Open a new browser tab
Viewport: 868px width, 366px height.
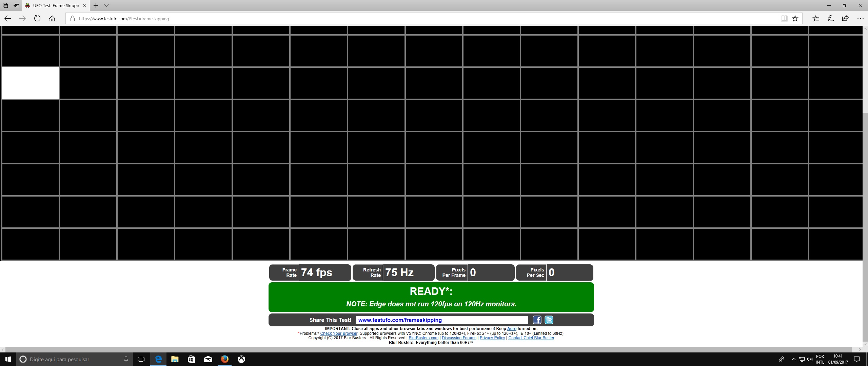(x=96, y=5)
